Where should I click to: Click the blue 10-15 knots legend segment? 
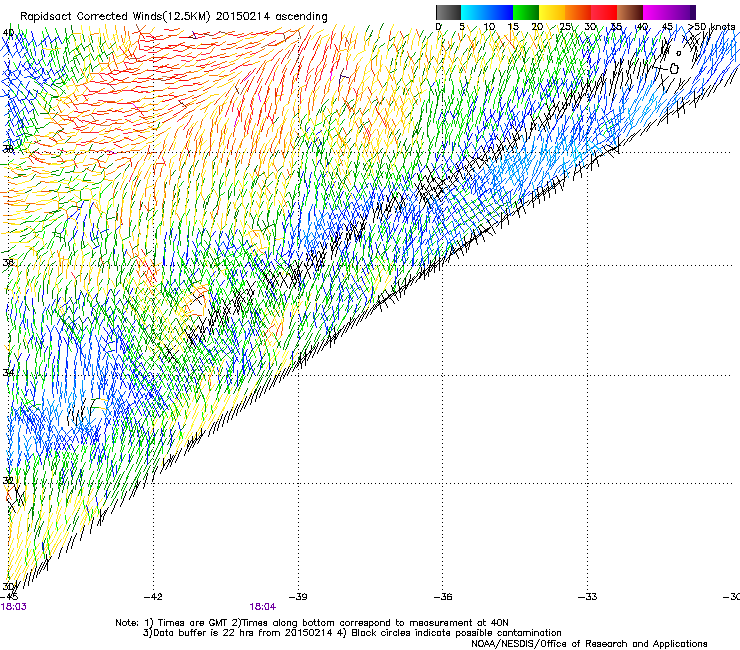pos(500,12)
